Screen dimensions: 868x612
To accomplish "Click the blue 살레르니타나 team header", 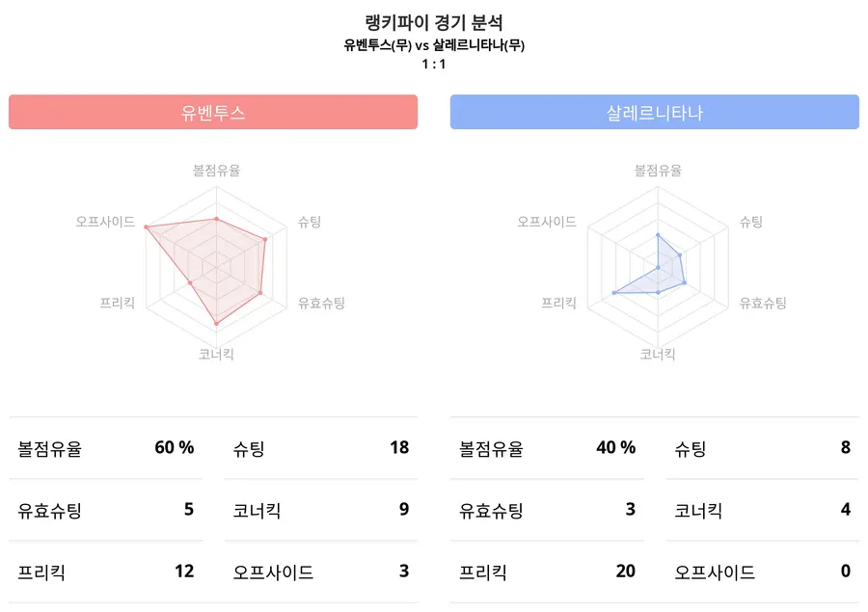I will click(x=654, y=112).
